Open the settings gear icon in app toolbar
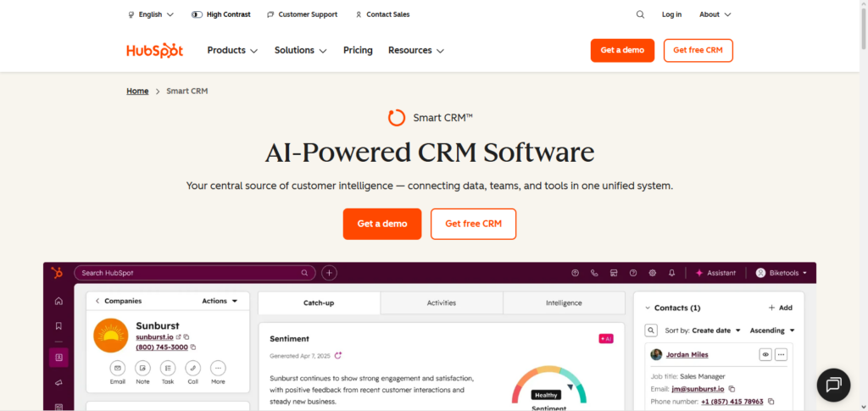Viewport: 868px width, 411px height. (653, 273)
